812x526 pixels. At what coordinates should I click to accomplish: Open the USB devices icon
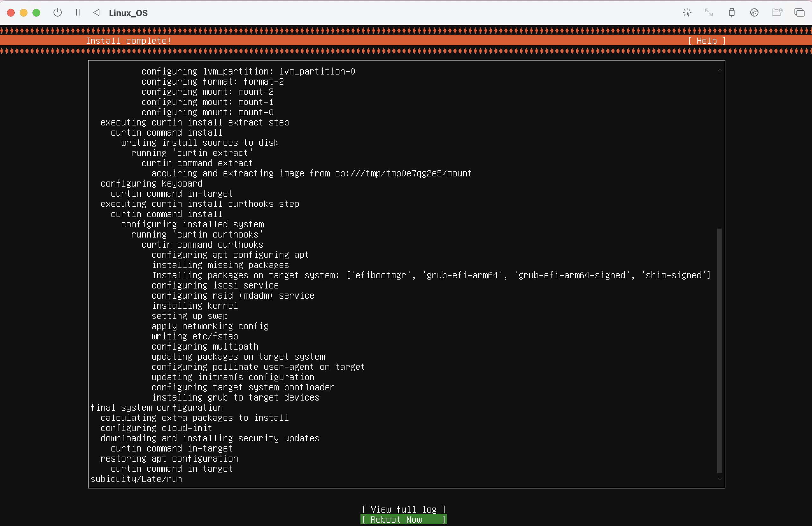click(731, 13)
